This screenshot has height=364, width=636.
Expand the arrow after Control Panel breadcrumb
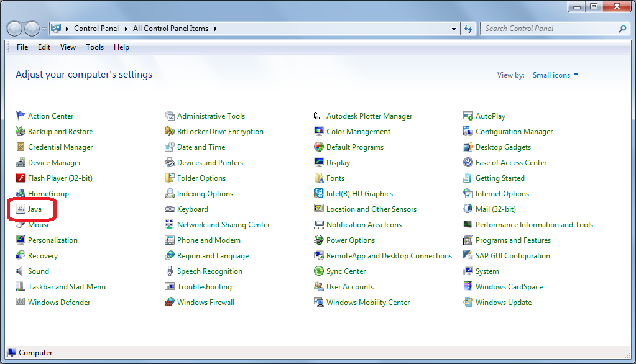[126, 29]
